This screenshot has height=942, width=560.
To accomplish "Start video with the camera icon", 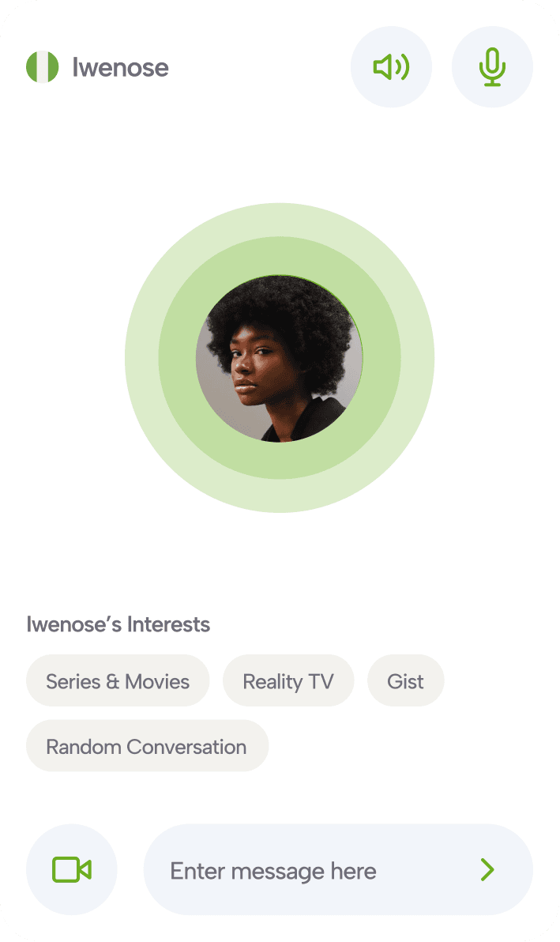I will tap(71, 869).
